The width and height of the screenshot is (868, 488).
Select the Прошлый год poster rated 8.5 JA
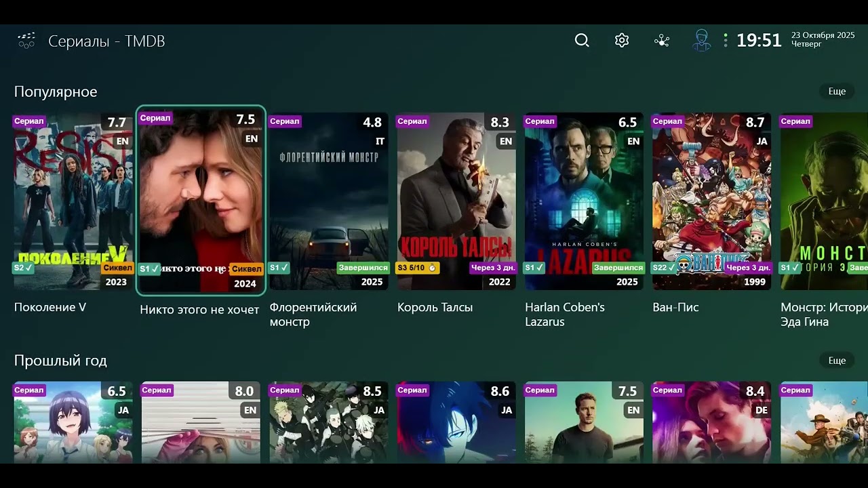[x=329, y=422]
